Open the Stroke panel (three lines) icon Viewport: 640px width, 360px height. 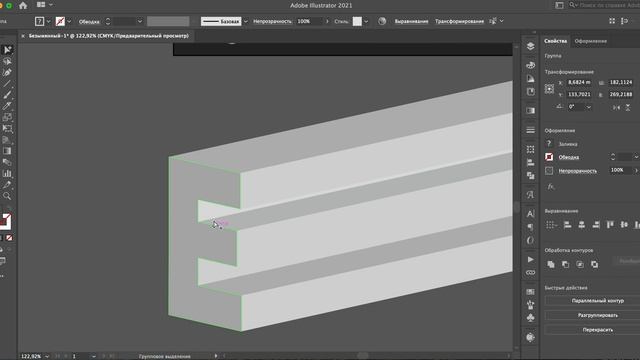(x=530, y=130)
